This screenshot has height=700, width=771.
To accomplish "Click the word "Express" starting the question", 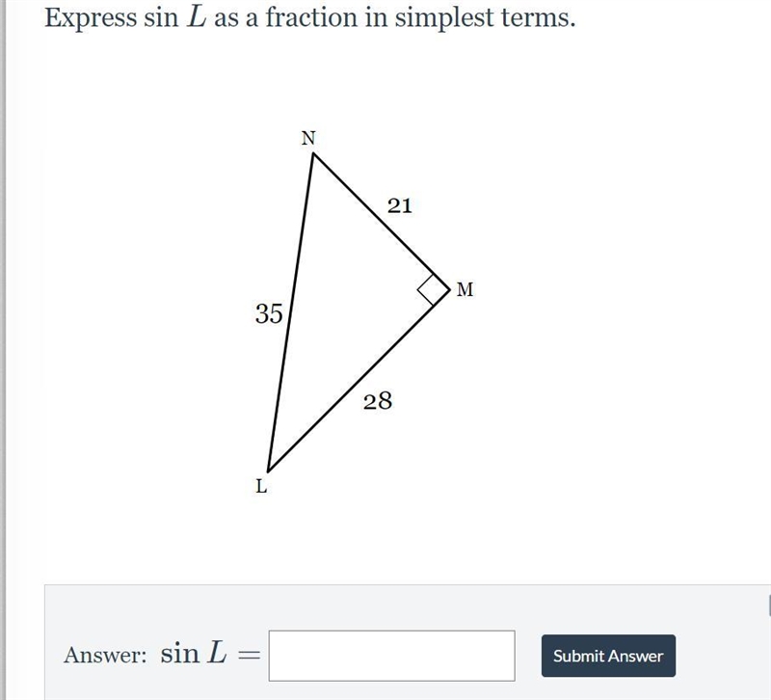I will [x=91, y=18].
